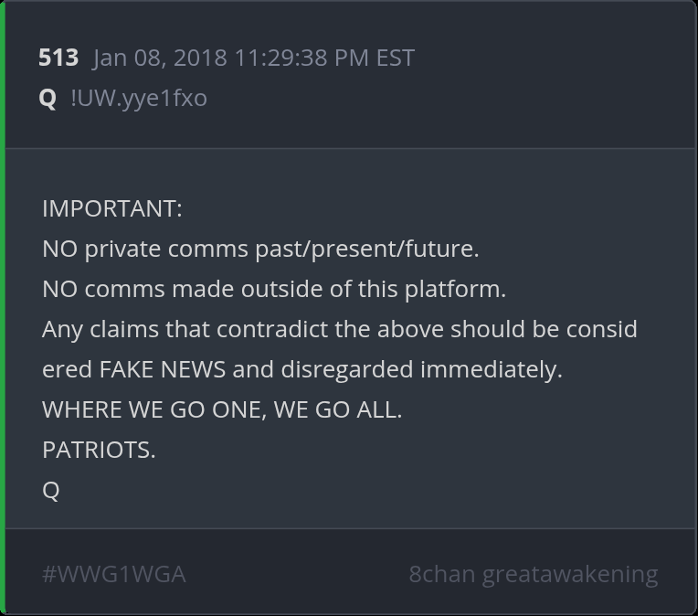Click the date Jan 08, 2018
This screenshot has height=616, width=698.
160,58
